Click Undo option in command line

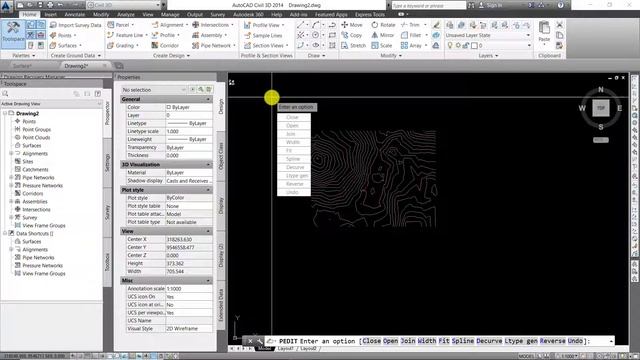(575, 341)
